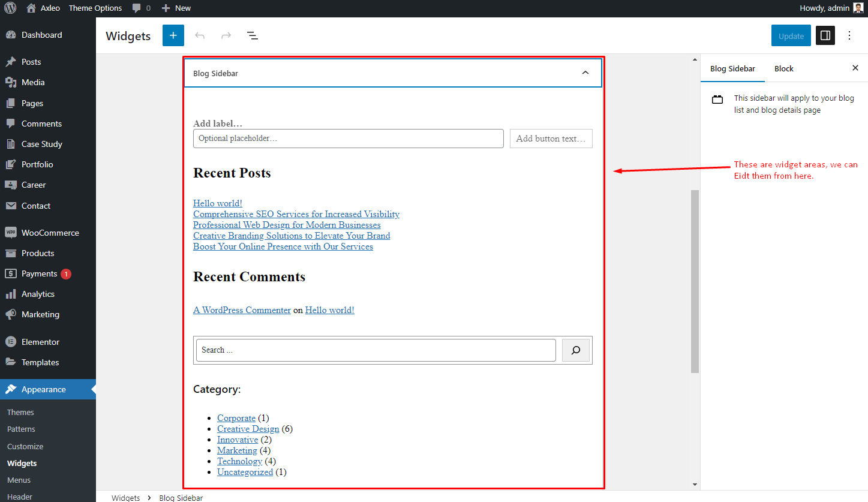Viewport: 868px width, 502px height.
Task: Click the Redo arrow in toolbar
Action: (226, 35)
